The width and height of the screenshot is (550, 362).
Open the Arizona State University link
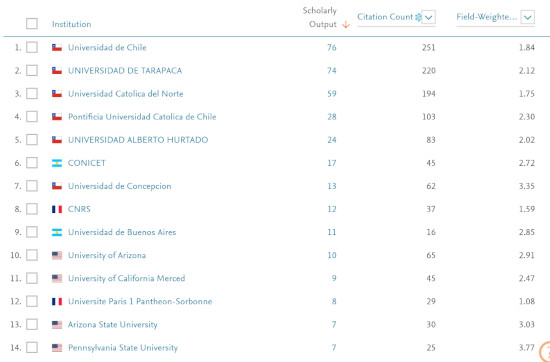click(113, 324)
